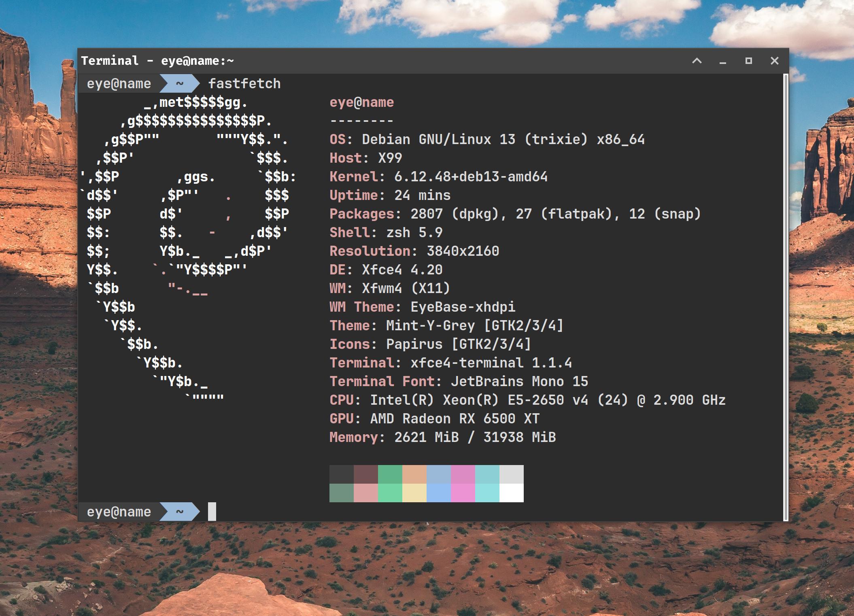Close the terminal window
This screenshot has width=854, height=616.
774,61
